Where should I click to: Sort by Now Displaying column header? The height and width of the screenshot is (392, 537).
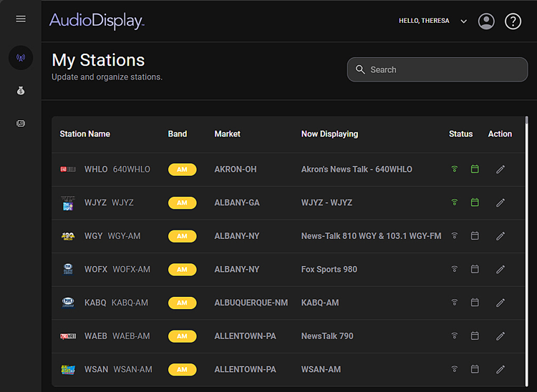click(x=329, y=134)
